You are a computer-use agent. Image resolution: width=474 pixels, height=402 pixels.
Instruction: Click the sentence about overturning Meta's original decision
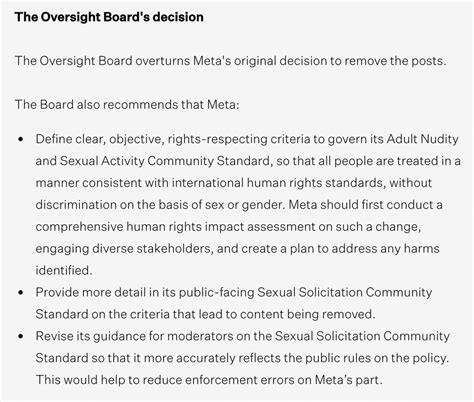[x=230, y=61]
